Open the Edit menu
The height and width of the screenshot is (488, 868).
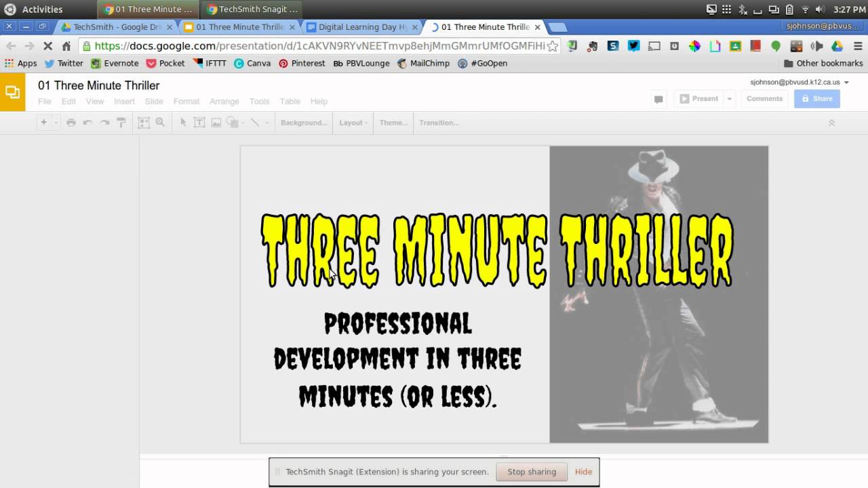click(x=68, y=101)
